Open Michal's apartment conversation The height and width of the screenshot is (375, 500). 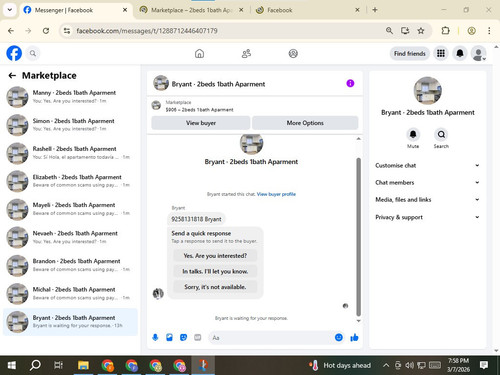(70, 294)
